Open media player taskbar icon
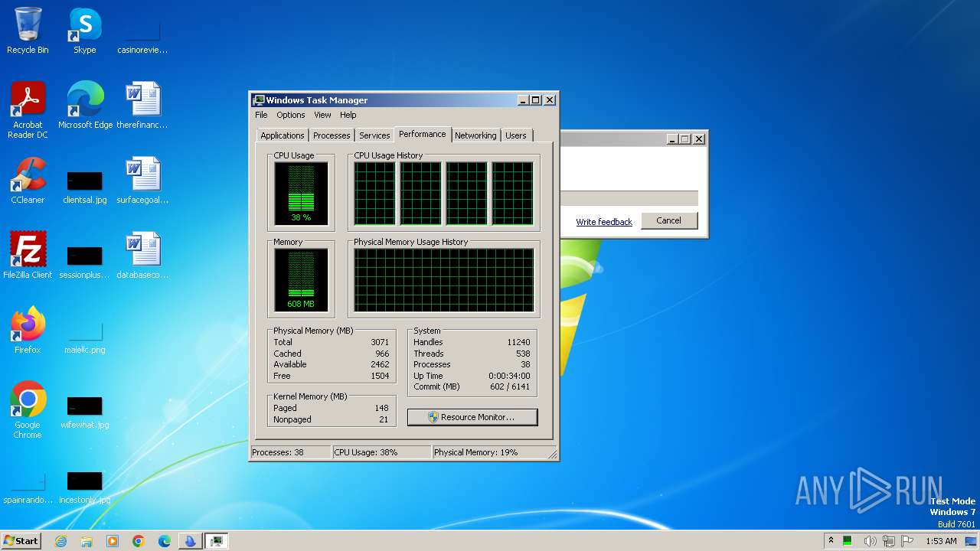 tap(113, 541)
